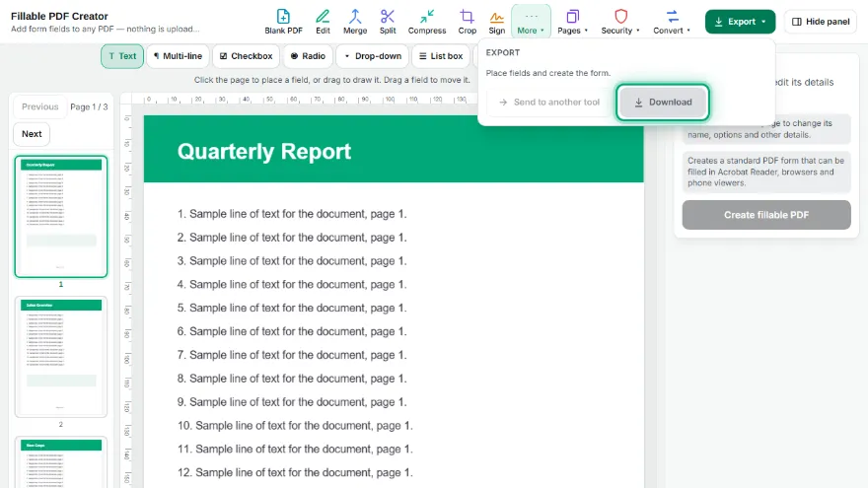The height and width of the screenshot is (488, 868).
Task: Click the Download button in Export
Action: (663, 102)
